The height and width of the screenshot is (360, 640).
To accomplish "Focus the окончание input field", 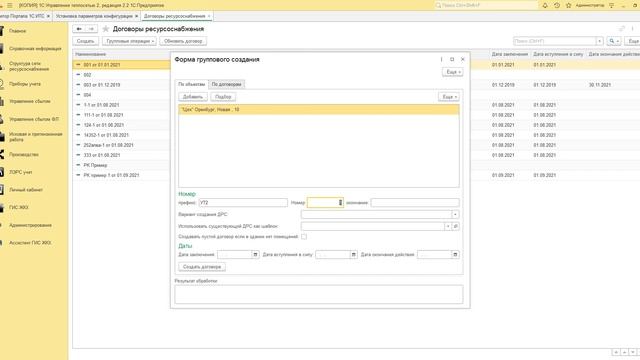I will point(415,202).
